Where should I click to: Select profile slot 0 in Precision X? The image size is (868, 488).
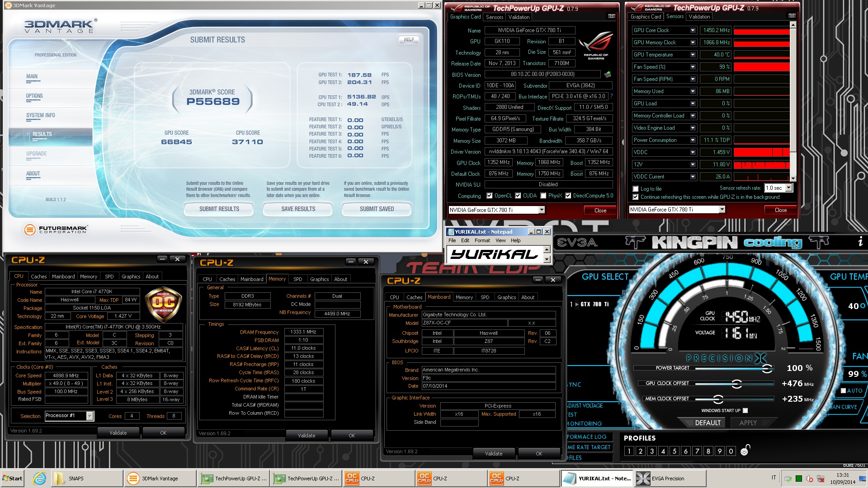click(731, 451)
